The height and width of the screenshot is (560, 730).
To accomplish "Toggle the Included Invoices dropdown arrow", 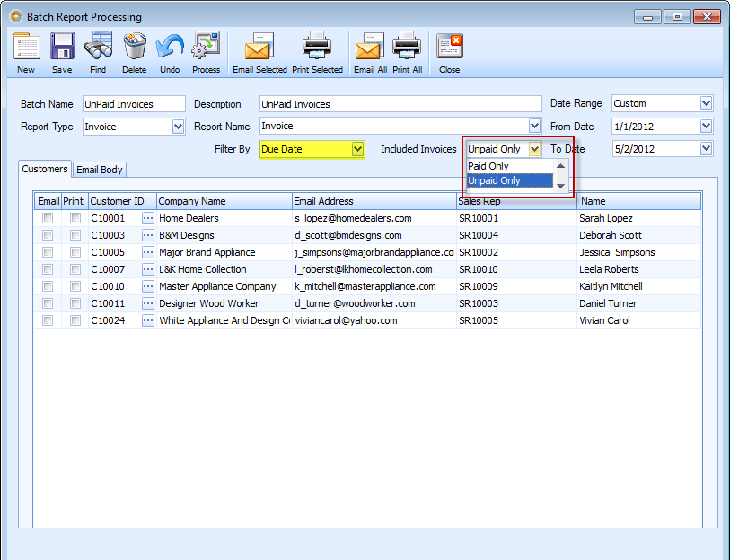I will tap(534, 150).
